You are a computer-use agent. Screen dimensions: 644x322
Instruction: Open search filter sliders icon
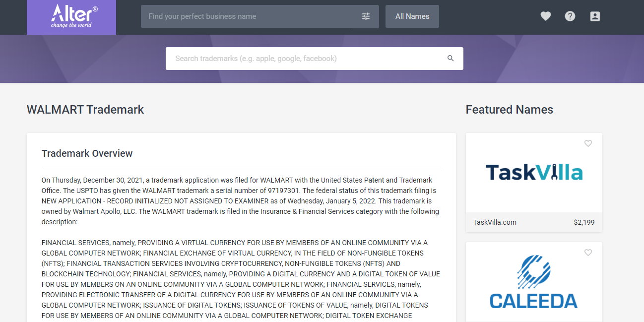366,16
